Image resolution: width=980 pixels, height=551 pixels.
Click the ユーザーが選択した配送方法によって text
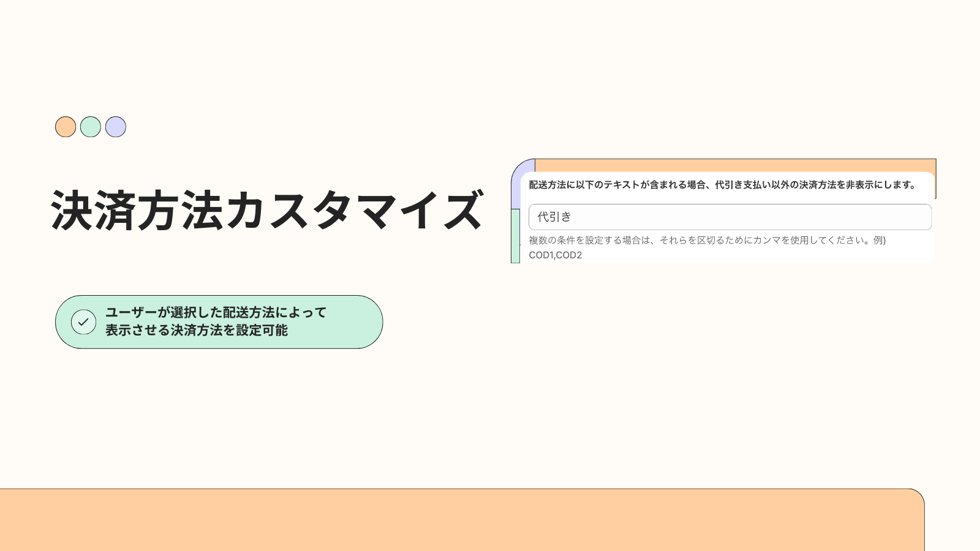216,312
